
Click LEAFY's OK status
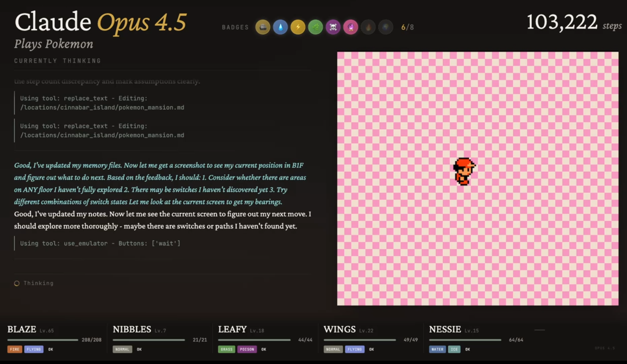pyautogui.click(x=264, y=350)
